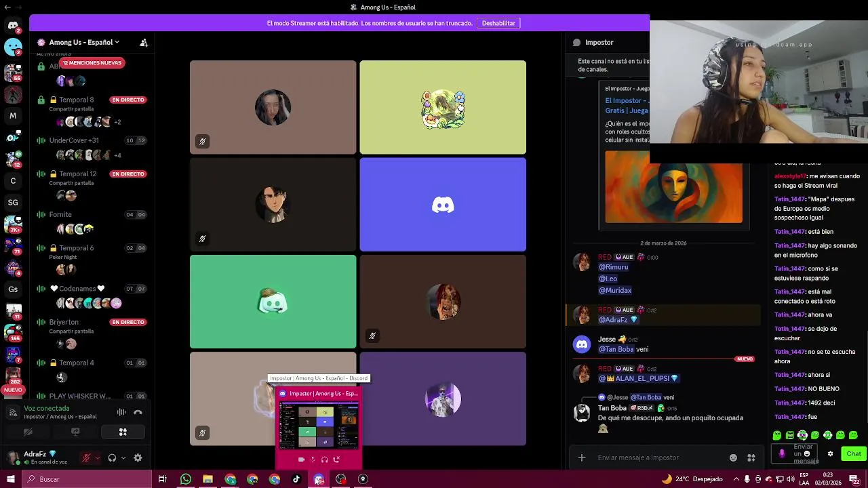Click the PLAY WHISKER W... channel
This screenshot has height=488, width=868.
point(79,396)
